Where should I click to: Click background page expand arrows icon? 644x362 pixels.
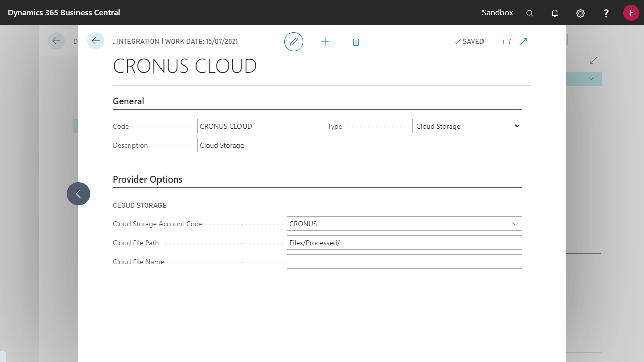594,60
